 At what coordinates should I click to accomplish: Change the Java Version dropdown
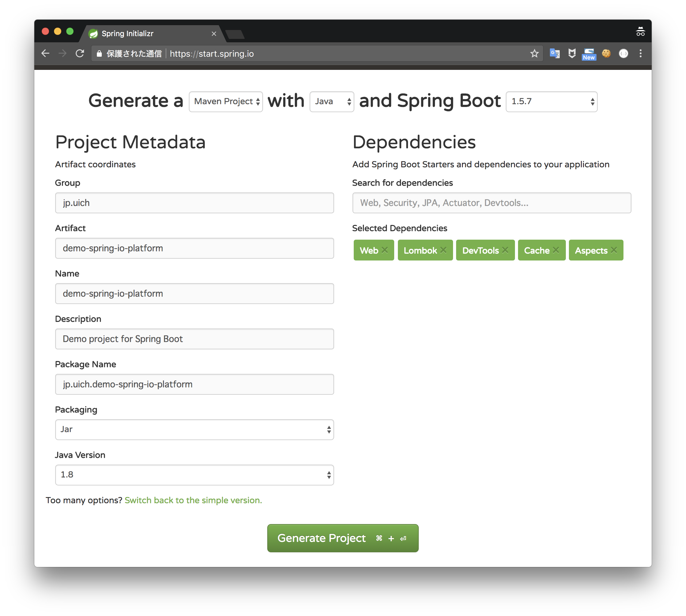tap(194, 475)
